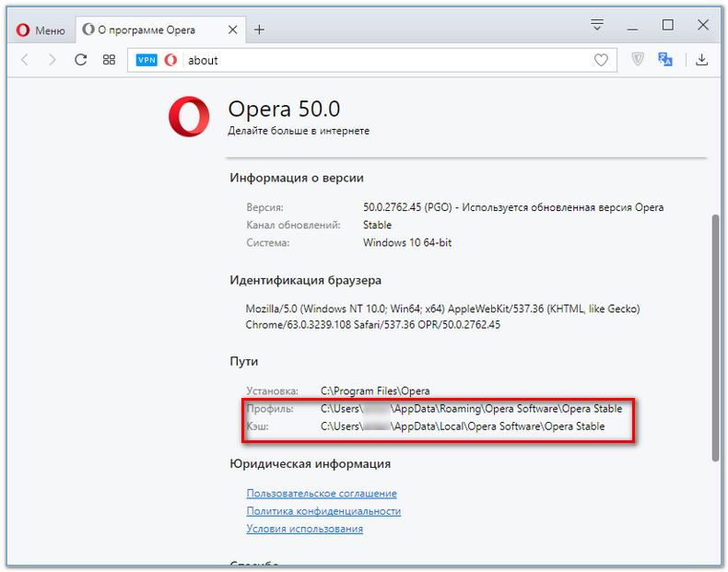Click the vertical page scrollbar thumb
728x572 pixels.
coord(715,338)
